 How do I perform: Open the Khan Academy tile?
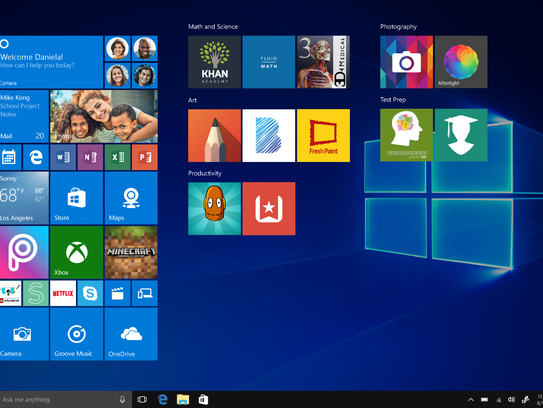coord(214,62)
